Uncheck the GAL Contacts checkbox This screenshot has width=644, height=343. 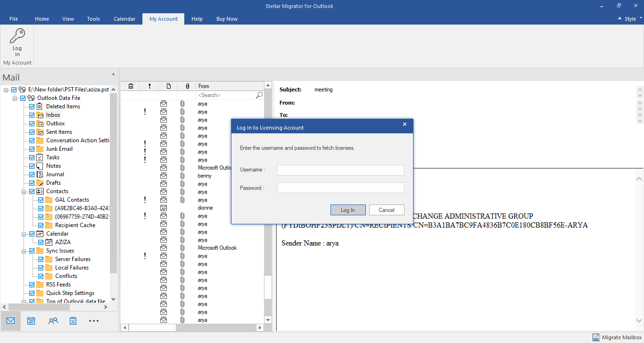coord(41,200)
